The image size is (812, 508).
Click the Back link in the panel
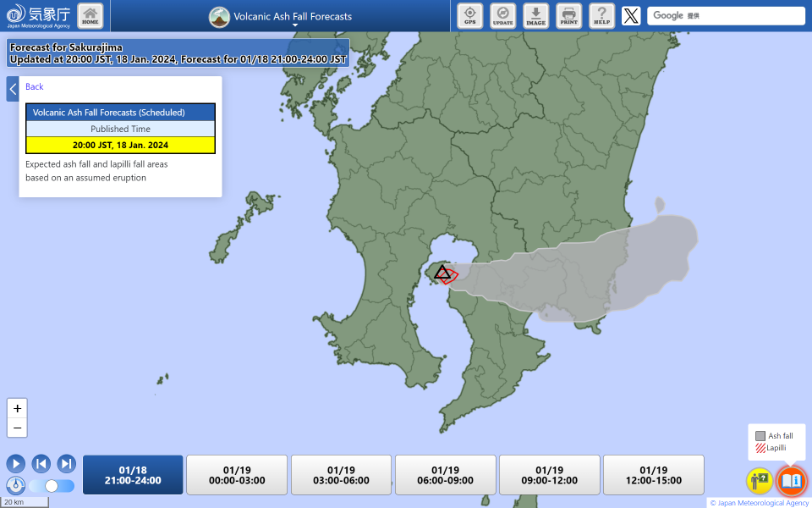pyautogui.click(x=34, y=87)
